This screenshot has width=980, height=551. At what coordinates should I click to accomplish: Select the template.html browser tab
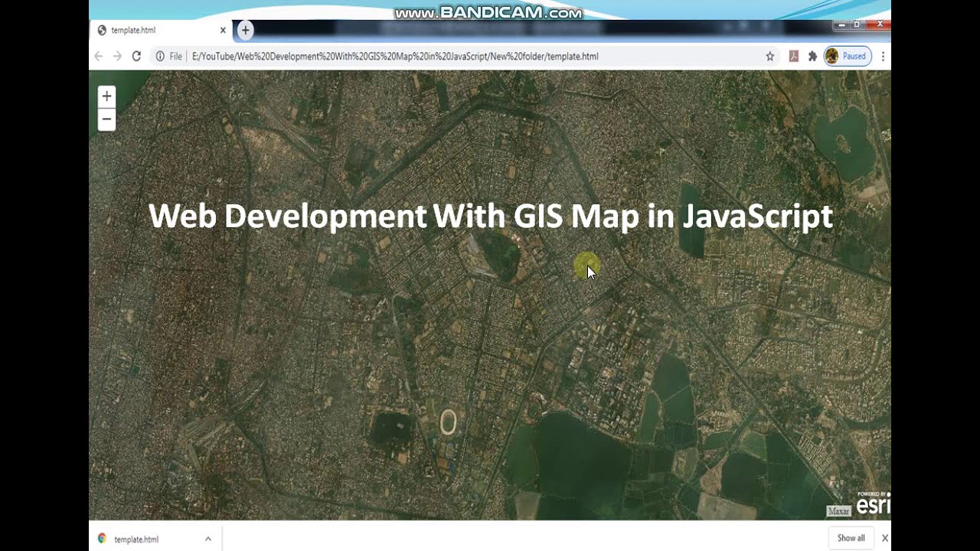161,31
